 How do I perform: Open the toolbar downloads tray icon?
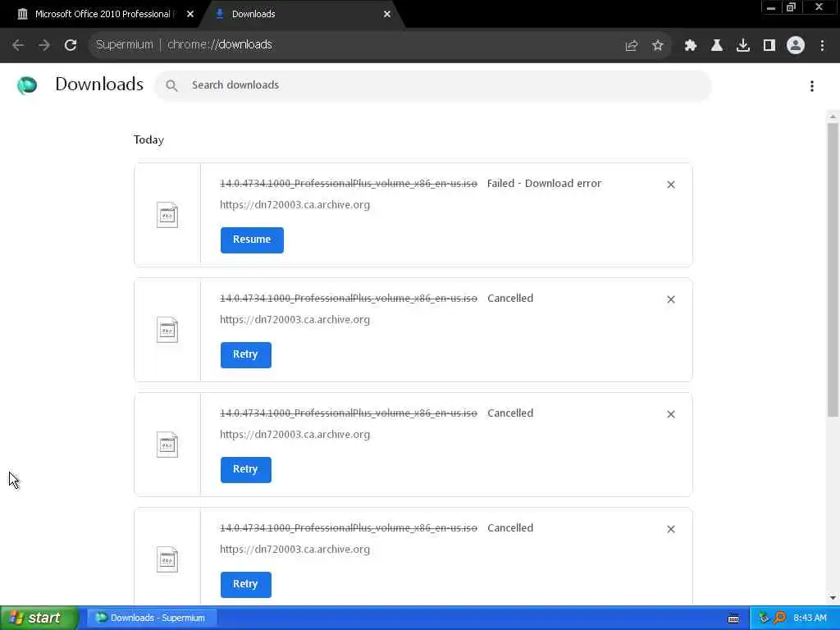click(743, 46)
